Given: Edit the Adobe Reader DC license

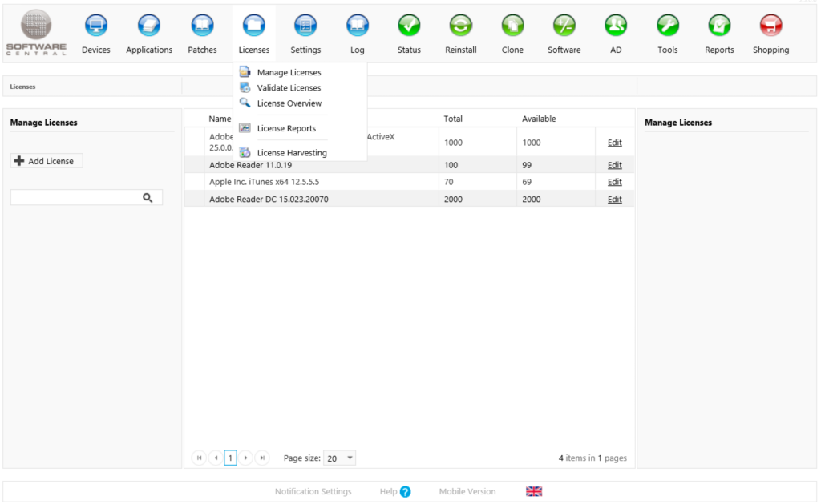Looking at the screenshot, I should pos(615,199).
